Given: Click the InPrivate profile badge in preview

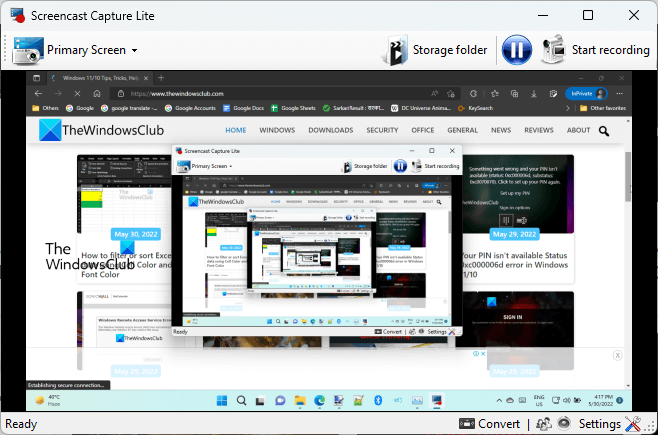Looking at the screenshot, I should pyautogui.click(x=586, y=94).
